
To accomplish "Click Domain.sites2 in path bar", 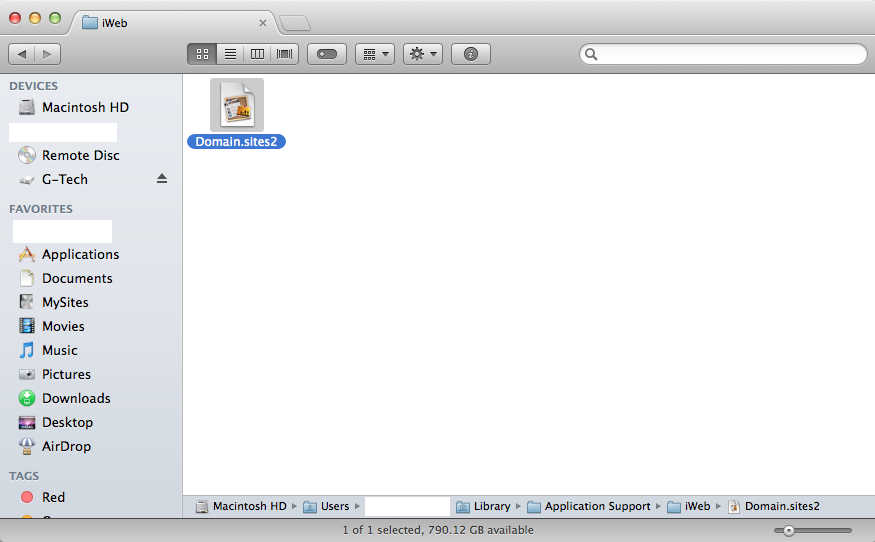I will pyautogui.click(x=774, y=506).
